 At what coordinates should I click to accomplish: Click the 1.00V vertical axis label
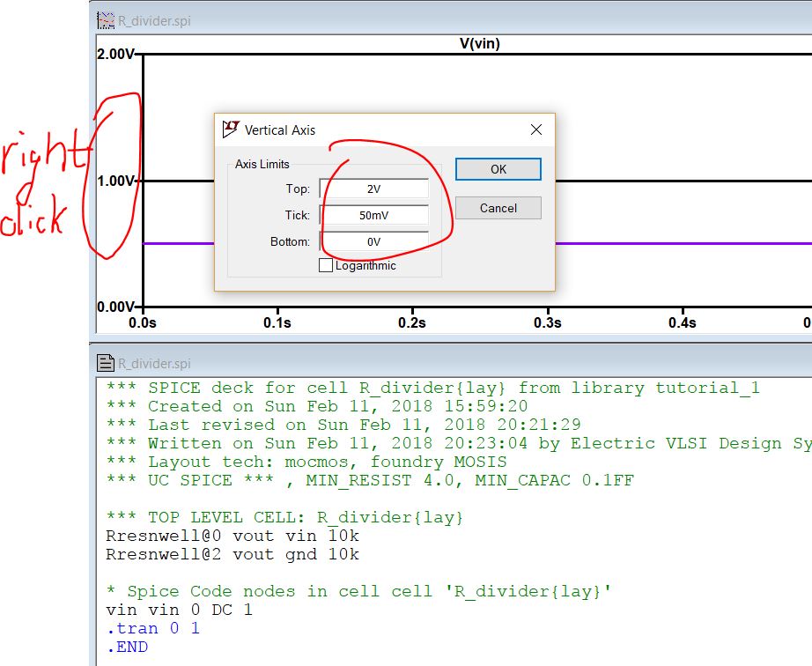point(116,181)
